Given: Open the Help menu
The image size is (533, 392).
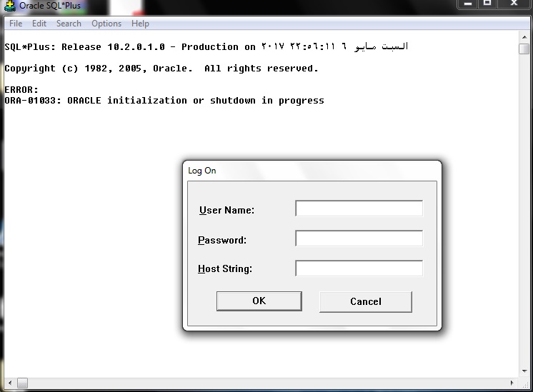Looking at the screenshot, I should coord(140,24).
